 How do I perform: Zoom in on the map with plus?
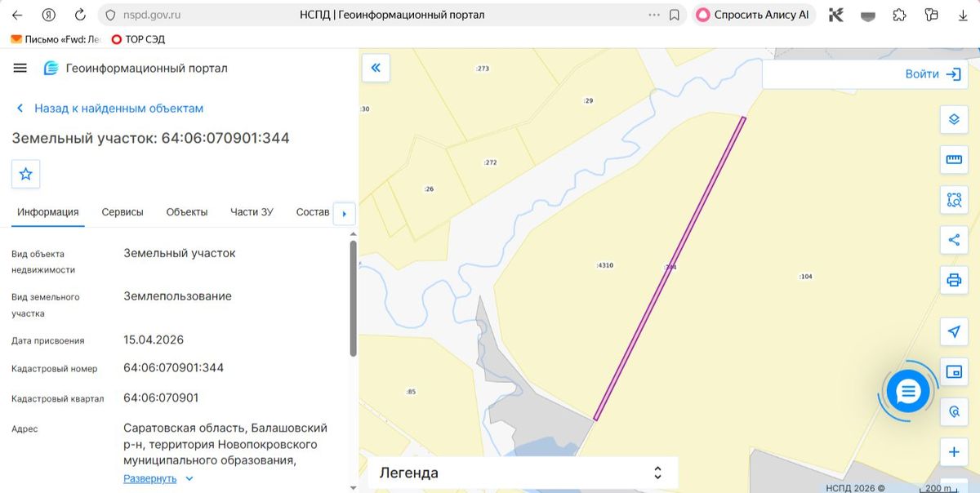point(954,451)
